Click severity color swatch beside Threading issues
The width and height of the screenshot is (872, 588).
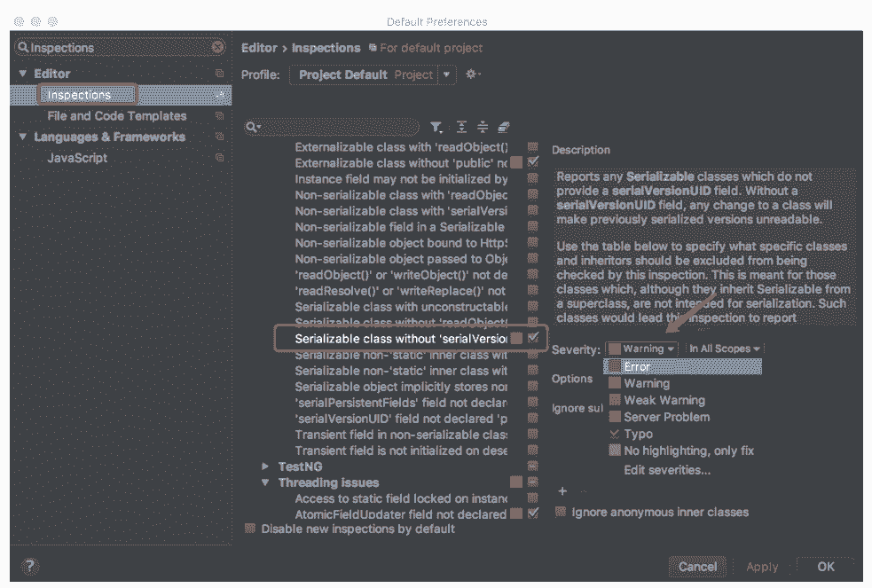516,482
